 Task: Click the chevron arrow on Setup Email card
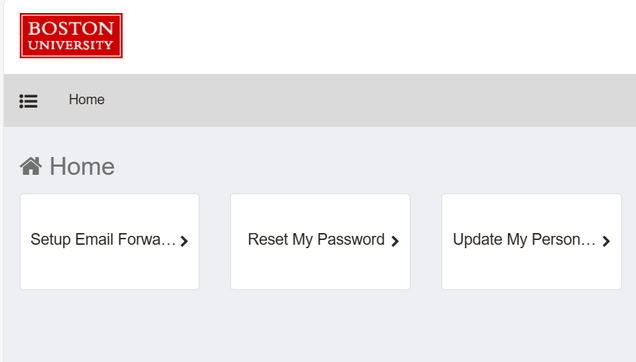[x=184, y=241]
